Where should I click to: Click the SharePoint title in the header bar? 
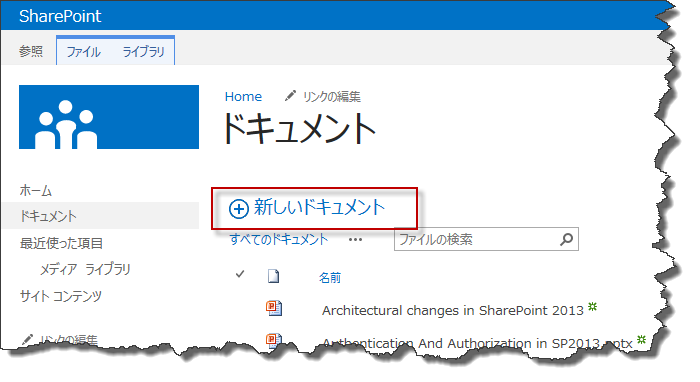pos(60,16)
